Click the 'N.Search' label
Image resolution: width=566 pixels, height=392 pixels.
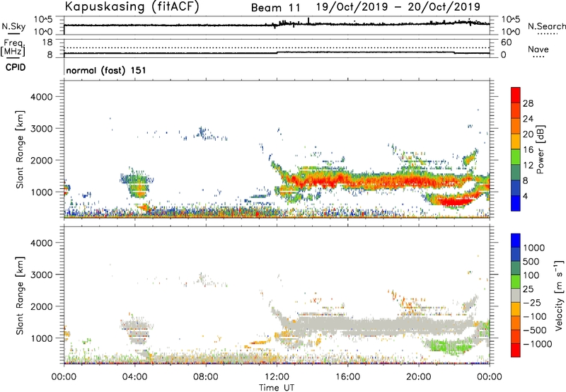coord(547,26)
